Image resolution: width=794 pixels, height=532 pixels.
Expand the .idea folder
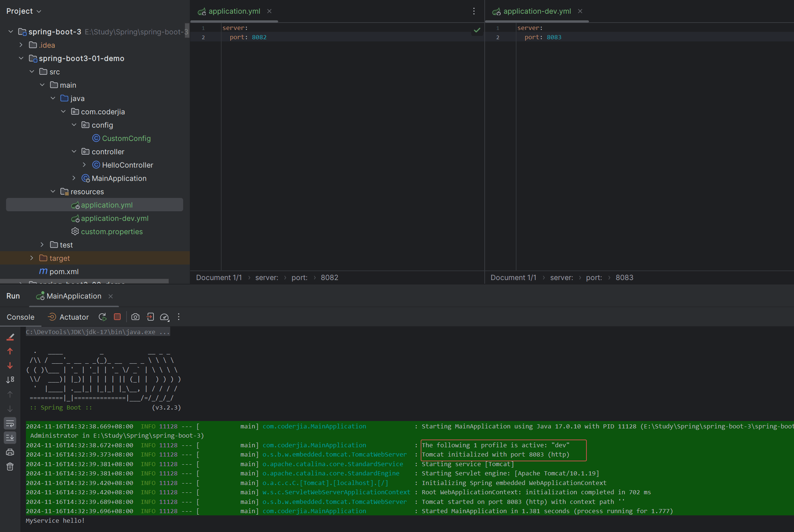pyautogui.click(x=21, y=45)
